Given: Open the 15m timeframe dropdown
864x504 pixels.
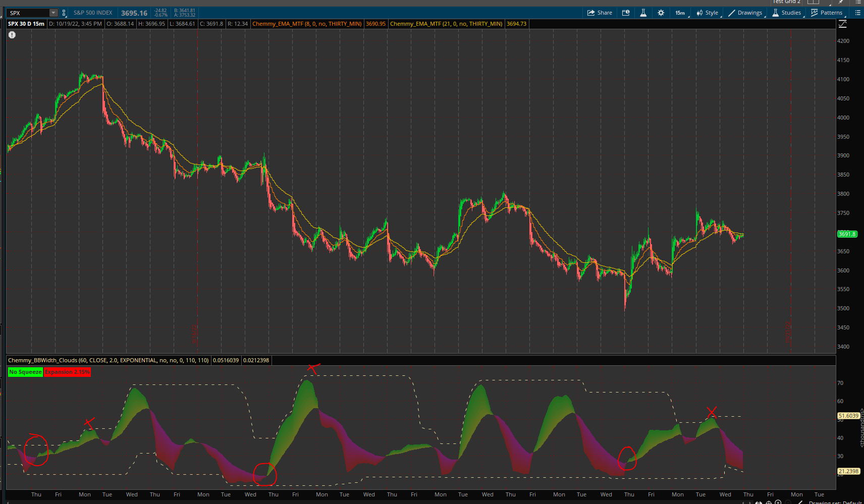Looking at the screenshot, I should [x=680, y=13].
